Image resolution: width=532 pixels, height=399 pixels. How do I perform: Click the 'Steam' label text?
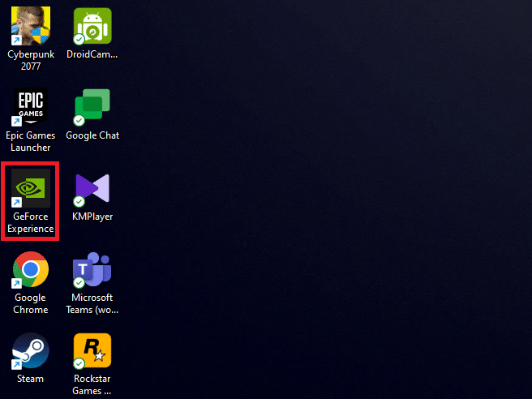pos(31,379)
